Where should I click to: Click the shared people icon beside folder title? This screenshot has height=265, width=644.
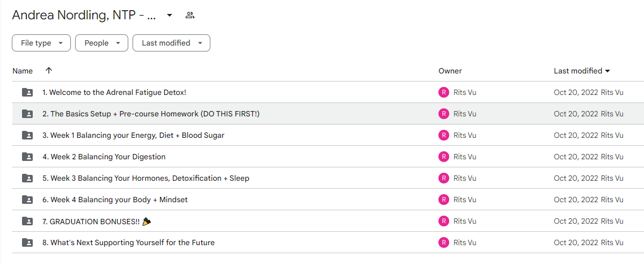point(189,15)
